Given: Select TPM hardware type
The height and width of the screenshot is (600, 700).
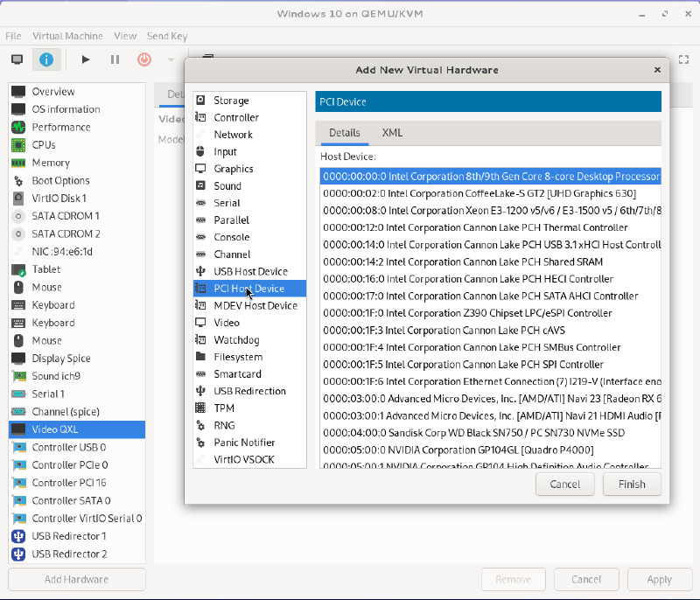Looking at the screenshot, I should pyautogui.click(x=249, y=408).
